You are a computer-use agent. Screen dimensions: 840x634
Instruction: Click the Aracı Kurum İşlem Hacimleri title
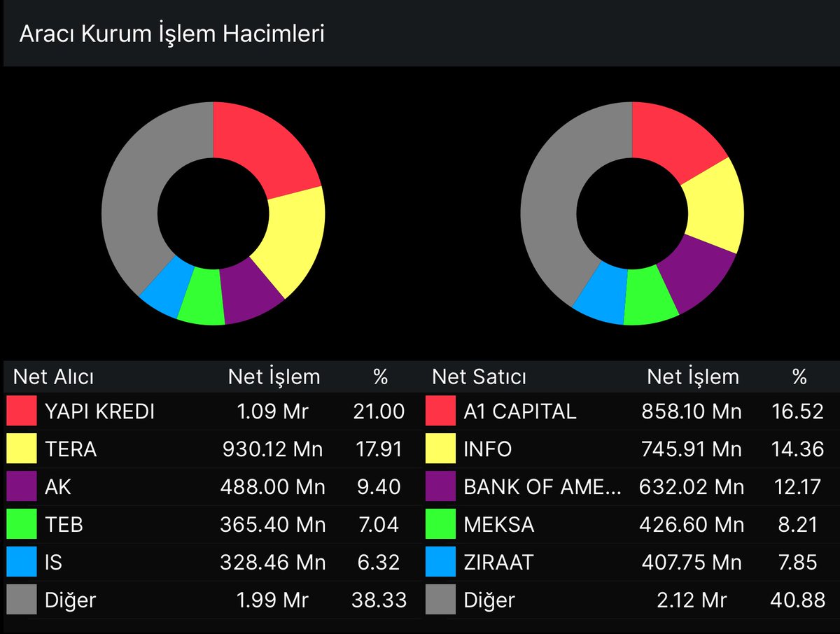[172, 34]
